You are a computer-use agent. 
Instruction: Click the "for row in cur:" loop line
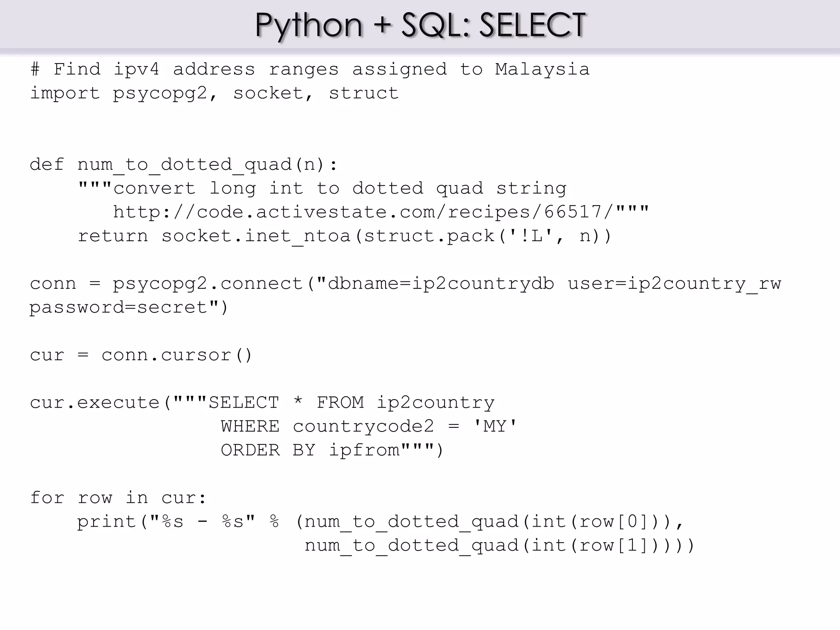118,498
